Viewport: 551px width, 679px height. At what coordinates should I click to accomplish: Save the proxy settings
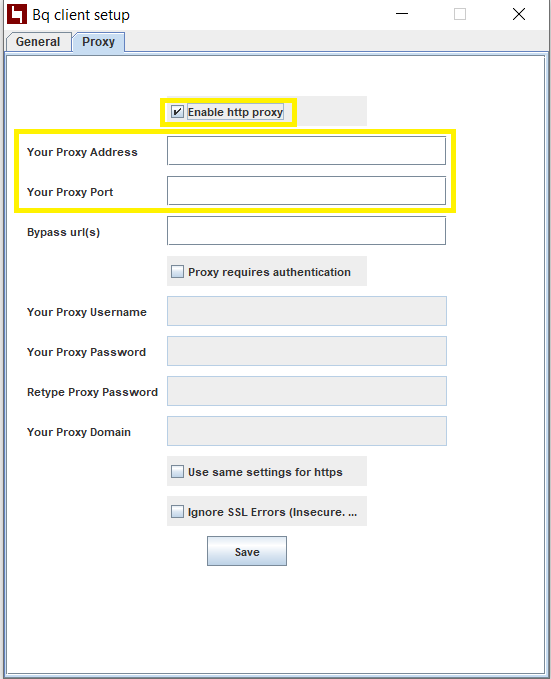247,551
